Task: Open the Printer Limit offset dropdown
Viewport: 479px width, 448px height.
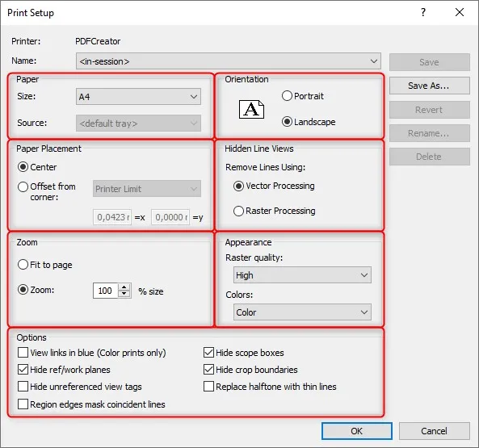Action: click(147, 189)
